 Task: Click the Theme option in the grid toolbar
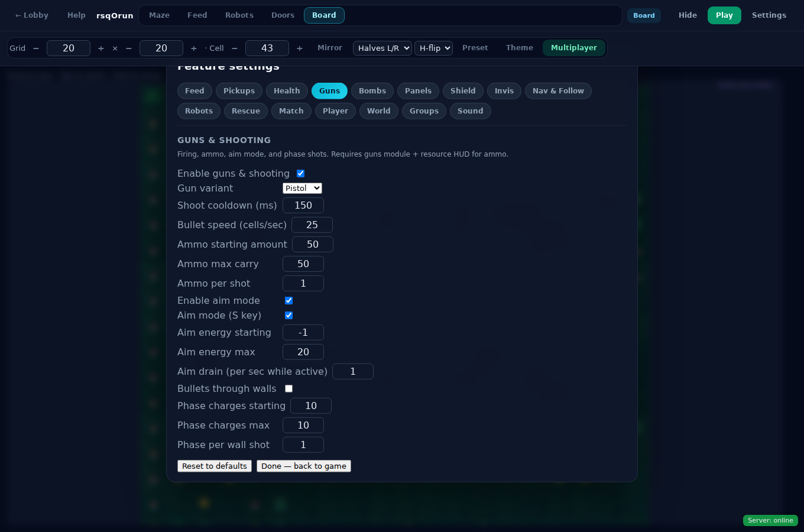520,48
